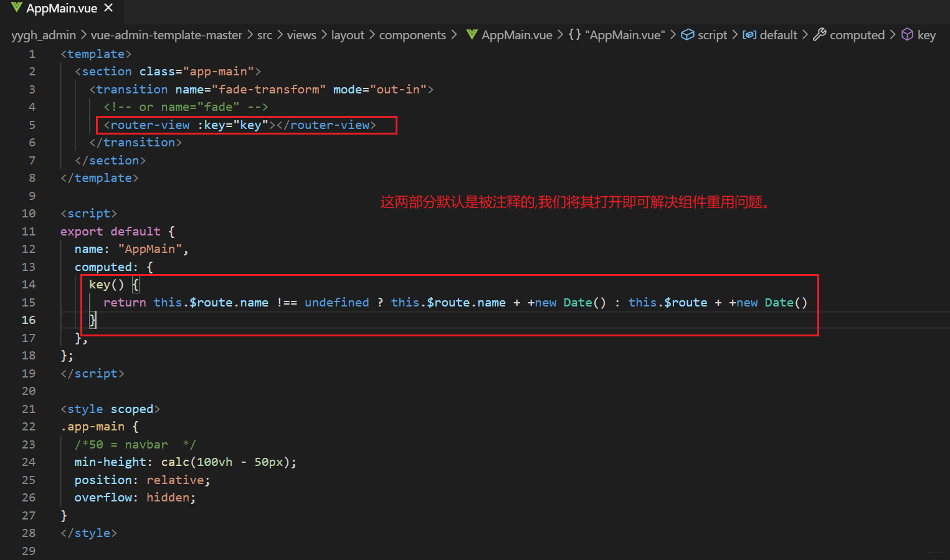The image size is (950, 560).
Task: Close the AppMain.vue tab
Action: 108,8
